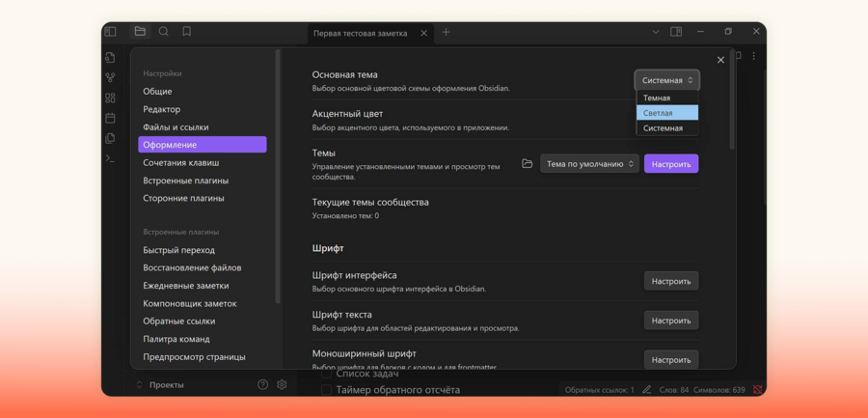Choose Светлая in the theme list

pyautogui.click(x=667, y=113)
